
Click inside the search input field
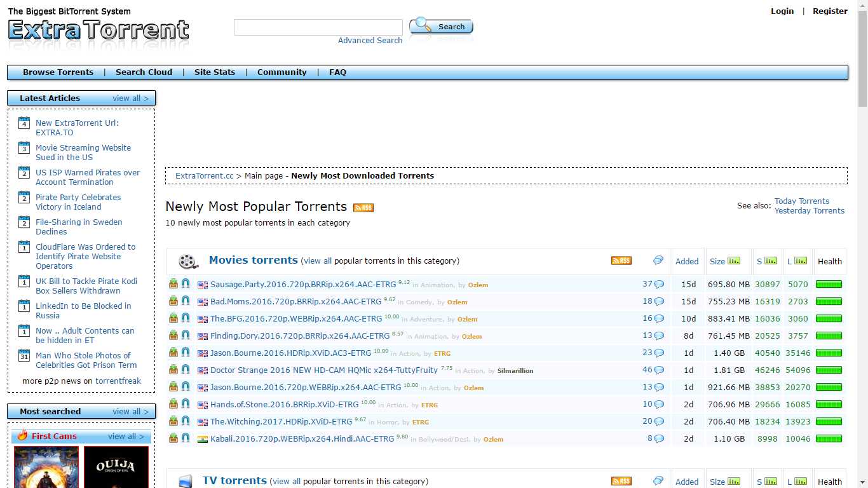[x=318, y=27]
